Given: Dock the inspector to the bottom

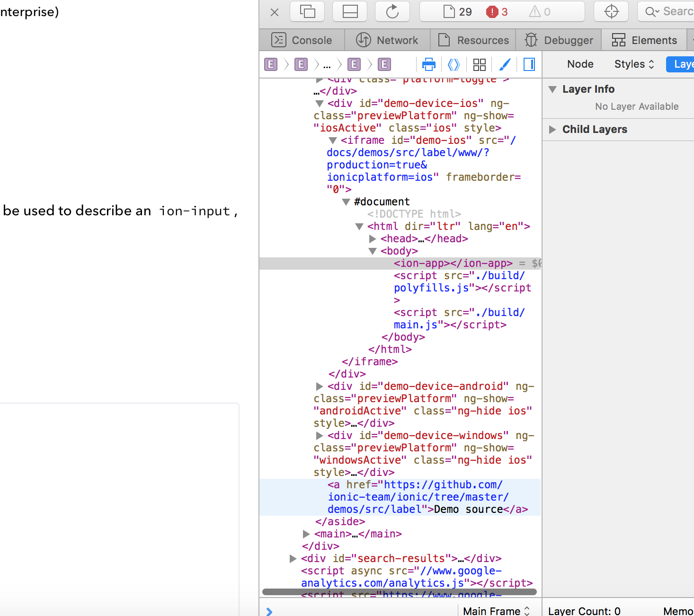Looking at the screenshot, I should click(350, 11).
